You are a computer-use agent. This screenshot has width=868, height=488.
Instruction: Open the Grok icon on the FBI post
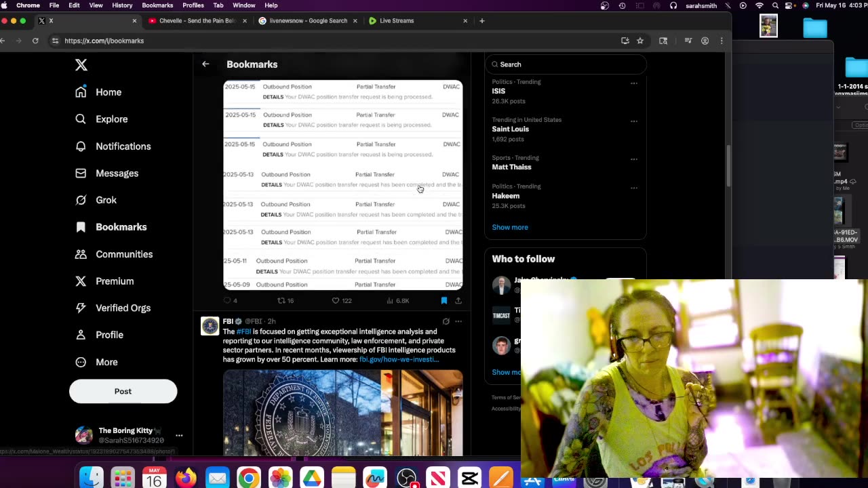pyautogui.click(x=446, y=321)
